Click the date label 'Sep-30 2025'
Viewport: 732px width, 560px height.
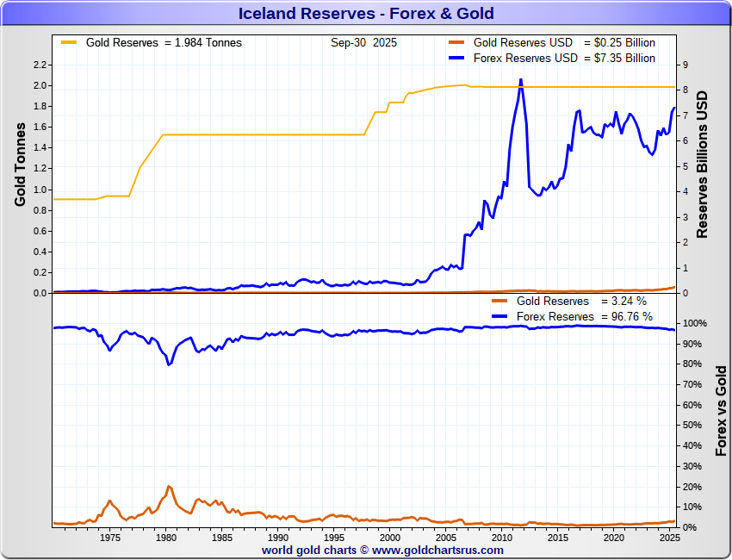coord(363,42)
